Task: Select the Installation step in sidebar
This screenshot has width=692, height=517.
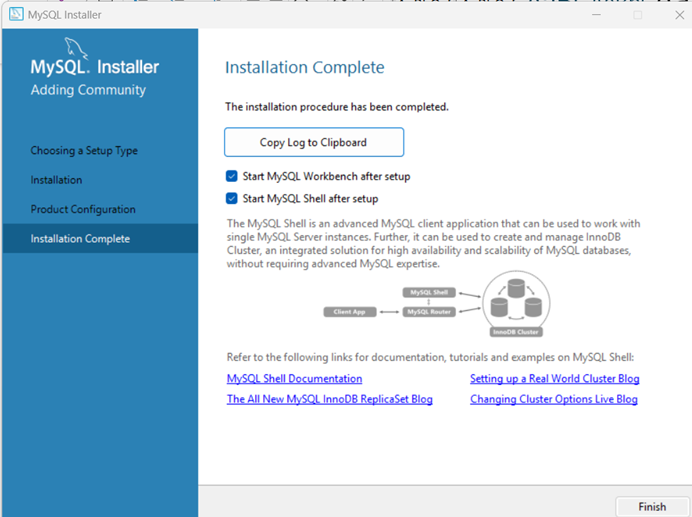Action: click(x=56, y=180)
